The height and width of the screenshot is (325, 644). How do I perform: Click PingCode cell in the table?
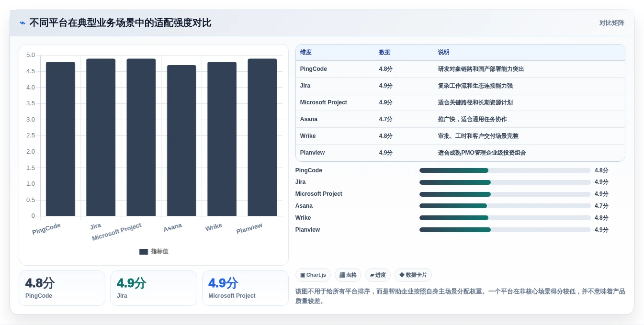[x=314, y=69]
